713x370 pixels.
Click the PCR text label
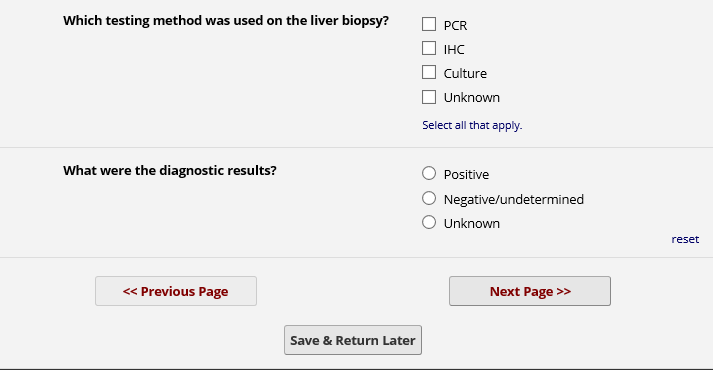pyautogui.click(x=455, y=25)
